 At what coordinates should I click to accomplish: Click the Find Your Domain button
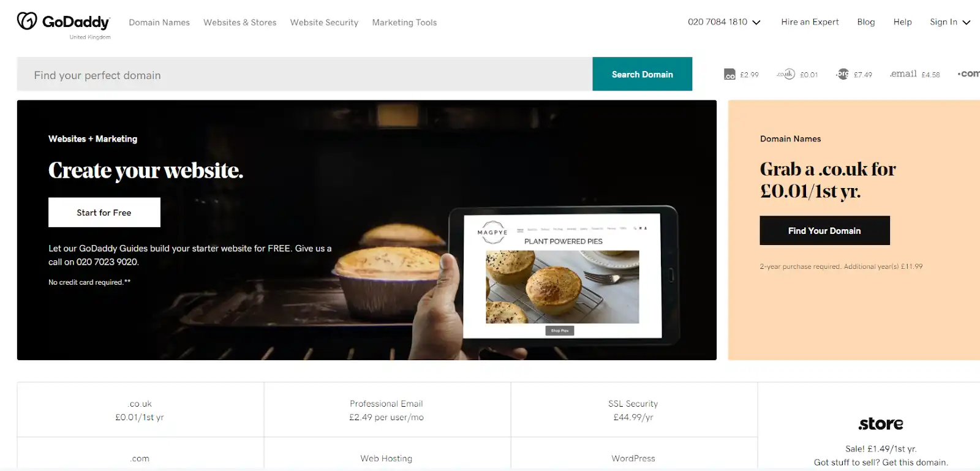coord(824,230)
